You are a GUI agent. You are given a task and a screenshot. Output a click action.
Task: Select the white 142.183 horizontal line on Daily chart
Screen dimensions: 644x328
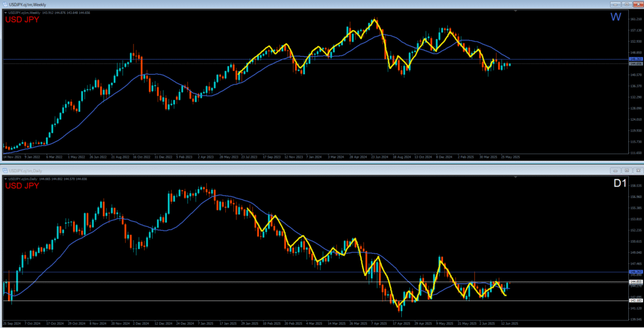point(316,300)
